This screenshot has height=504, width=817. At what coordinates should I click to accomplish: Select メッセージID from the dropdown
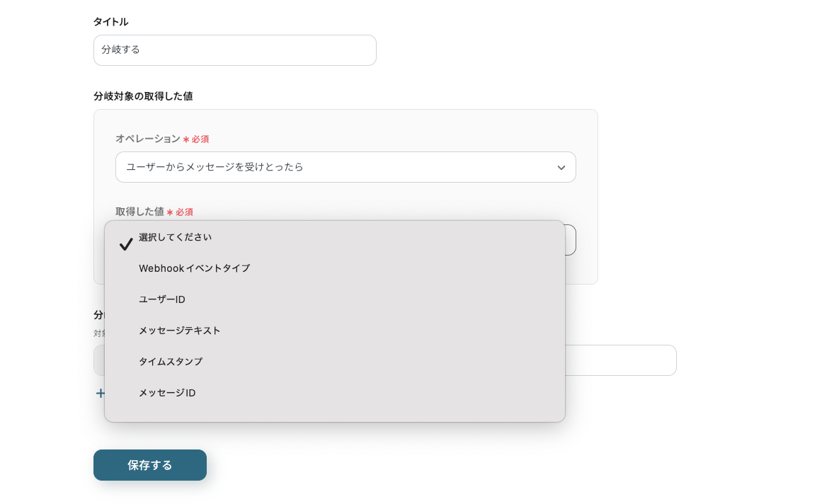[x=167, y=393]
